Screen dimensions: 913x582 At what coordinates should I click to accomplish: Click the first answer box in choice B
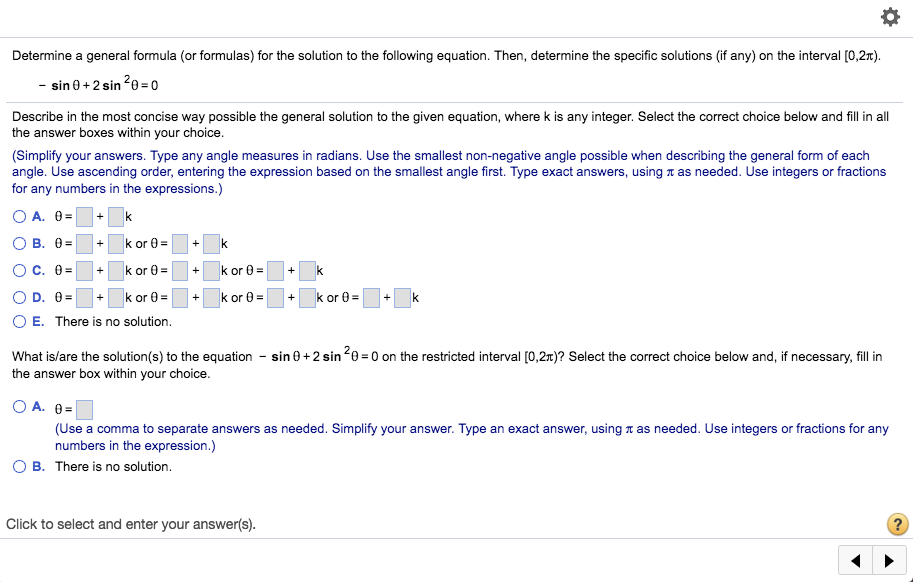pyautogui.click(x=84, y=243)
